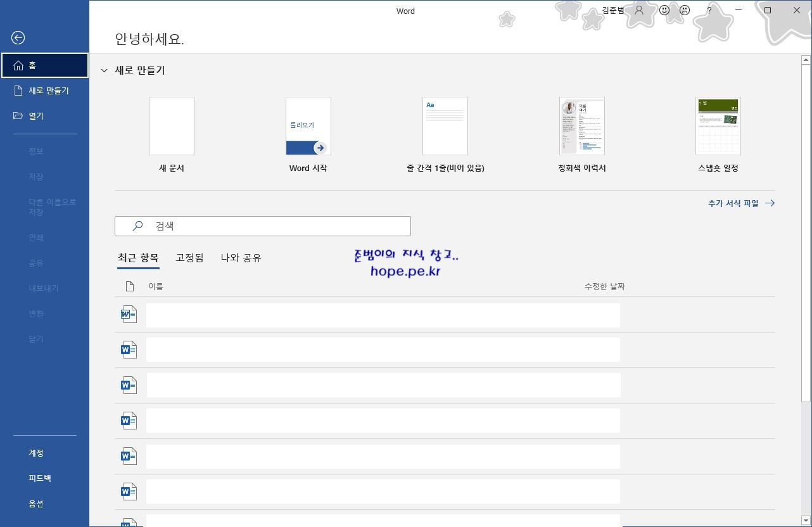Open 피드백 in the sidebar
The height and width of the screenshot is (527, 812).
click(44, 478)
